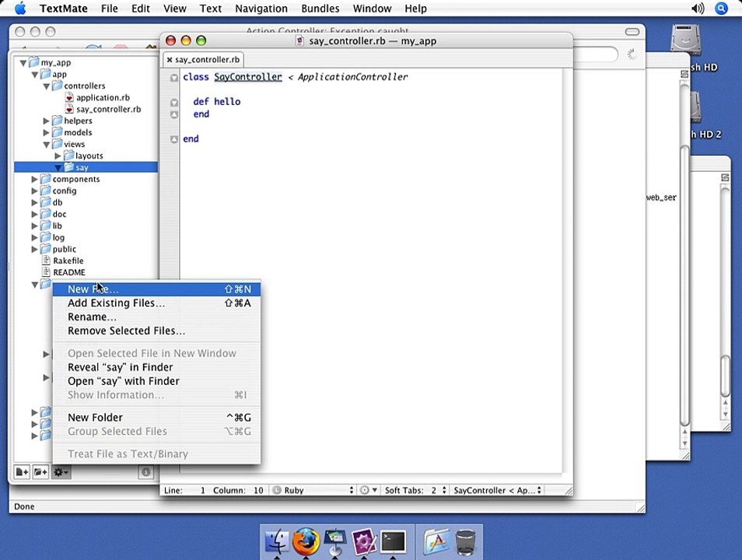
Task: Select the say folder row
Action: tap(86, 167)
